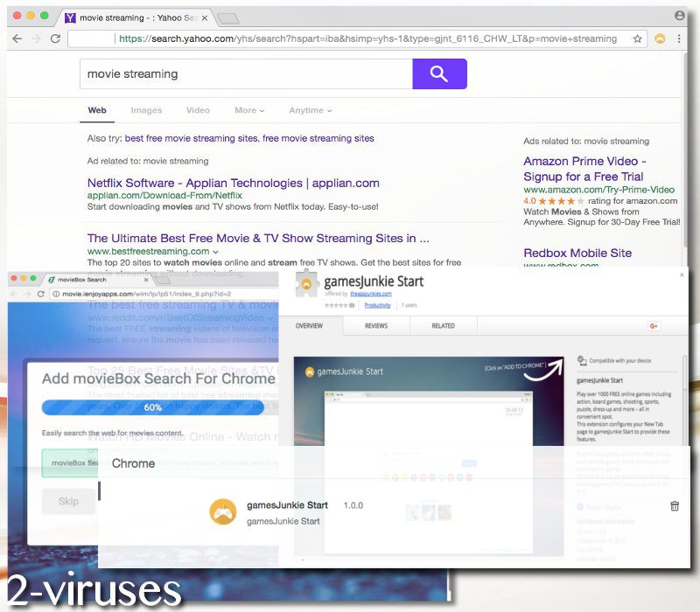Viewport: 700px width, 612px height.
Task: Open free movie streaming sites suggestion
Action: pos(318,138)
